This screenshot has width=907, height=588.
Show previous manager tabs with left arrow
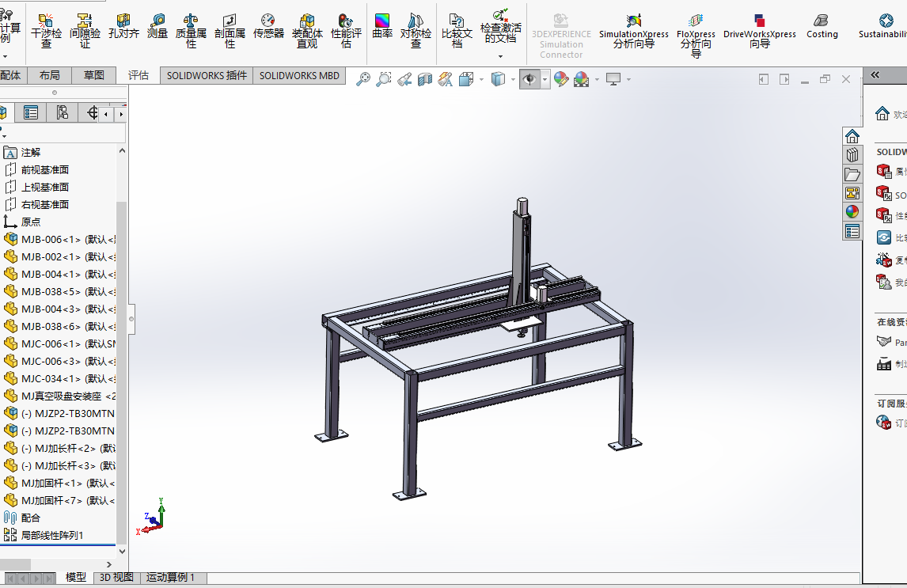[106, 115]
